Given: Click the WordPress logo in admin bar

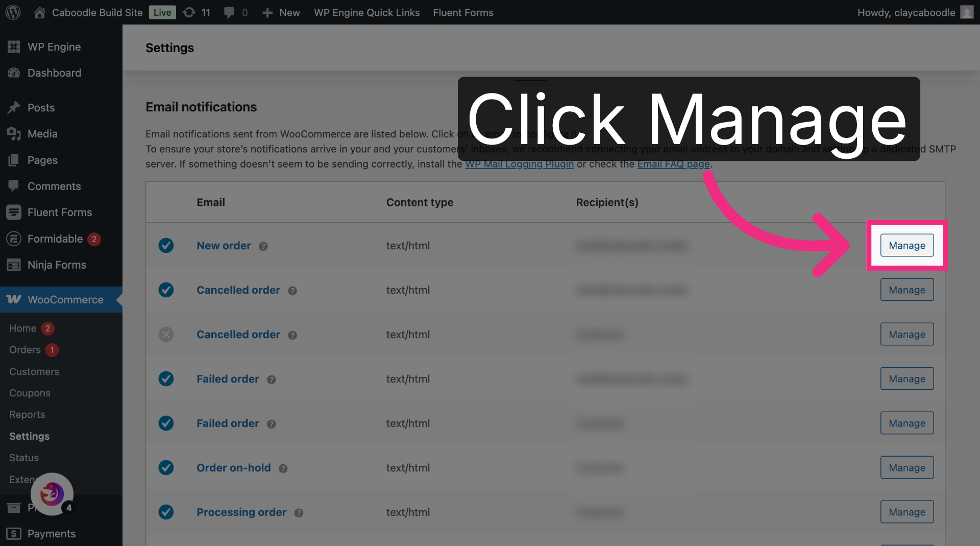Looking at the screenshot, I should [x=13, y=12].
